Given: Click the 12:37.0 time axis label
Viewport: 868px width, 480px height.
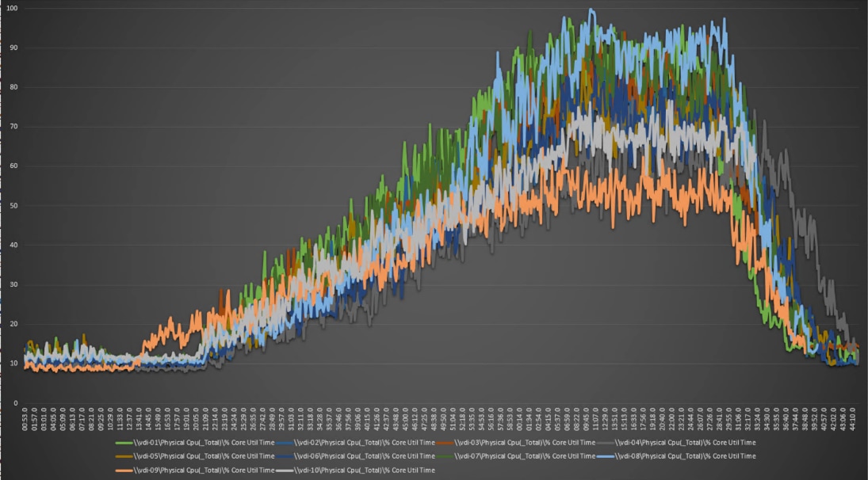Looking at the screenshot, I should (x=129, y=419).
